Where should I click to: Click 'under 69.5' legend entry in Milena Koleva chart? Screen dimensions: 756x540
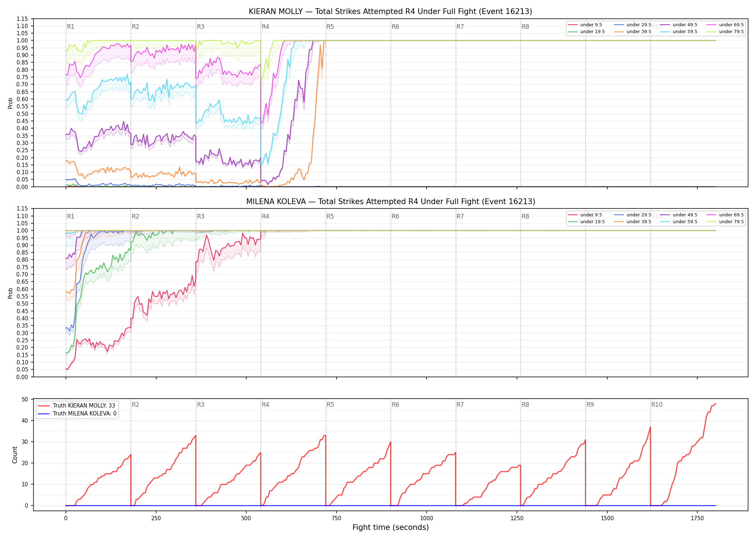click(x=725, y=215)
